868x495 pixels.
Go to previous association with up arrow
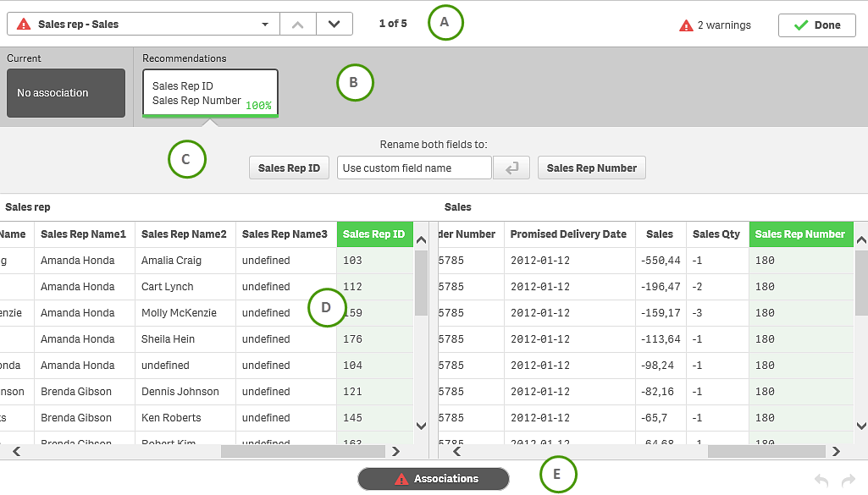point(297,25)
